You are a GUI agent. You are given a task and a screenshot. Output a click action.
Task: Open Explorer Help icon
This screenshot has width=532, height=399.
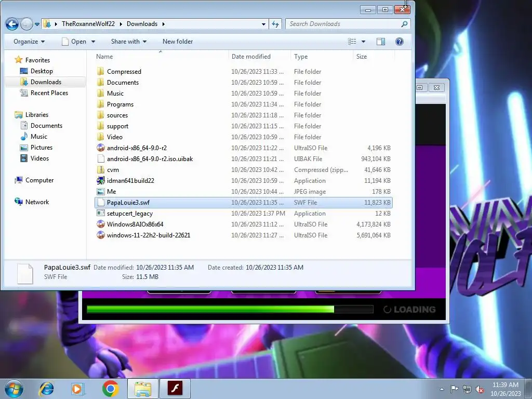[x=400, y=42]
